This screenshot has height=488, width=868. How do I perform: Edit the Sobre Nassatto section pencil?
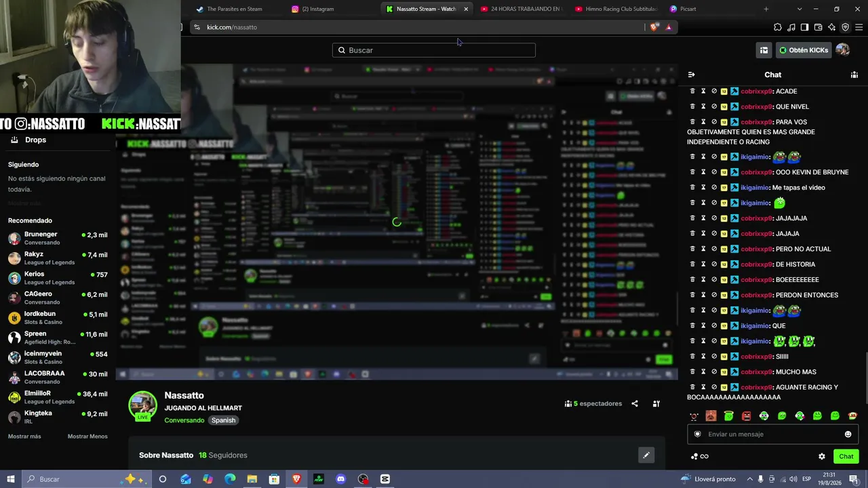(646, 455)
